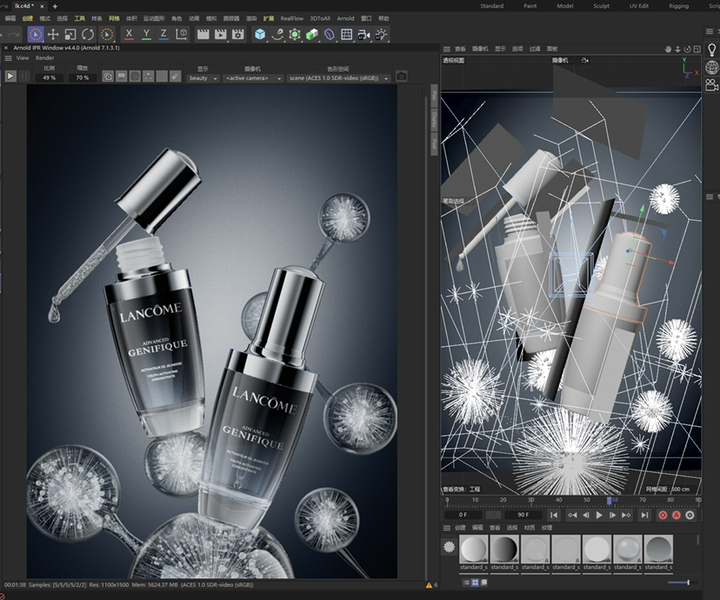This screenshot has height=600, width=720.
Task: Click the Subdivision Surface generator icon
Action: (x=295, y=34)
